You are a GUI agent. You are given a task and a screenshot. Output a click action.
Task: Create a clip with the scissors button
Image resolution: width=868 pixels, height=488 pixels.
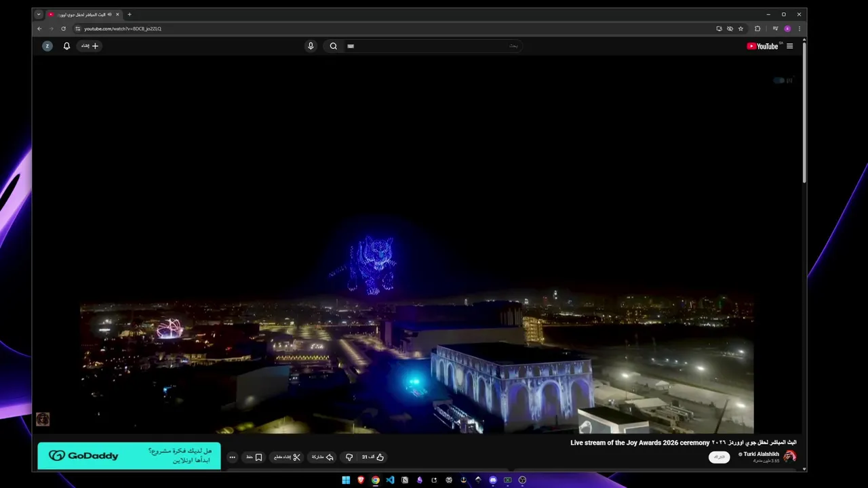(287, 457)
